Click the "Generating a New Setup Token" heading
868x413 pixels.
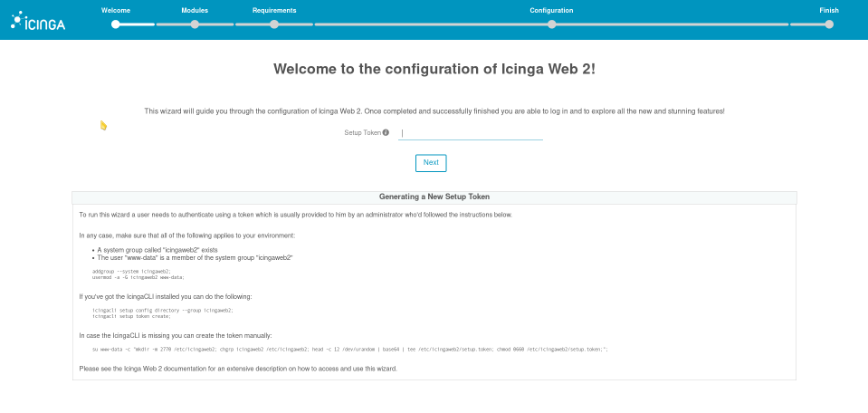(434, 197)
